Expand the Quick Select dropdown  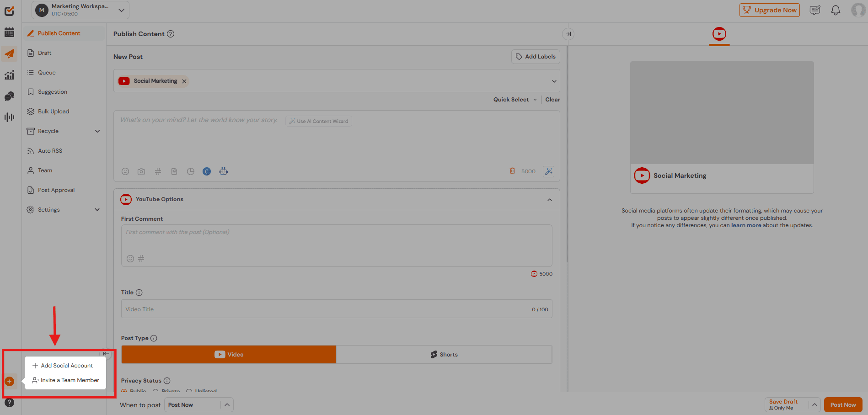[x=515, y=100]
